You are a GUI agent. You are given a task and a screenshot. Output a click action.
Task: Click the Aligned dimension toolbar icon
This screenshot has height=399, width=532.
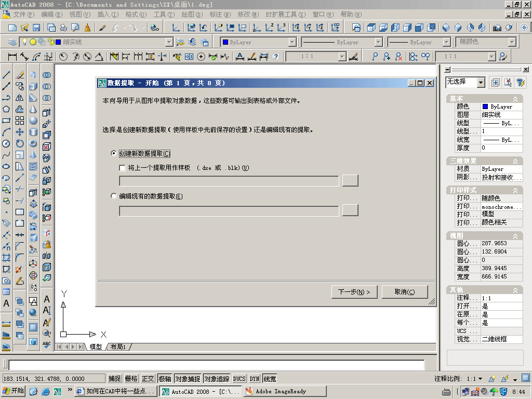pos(24,56)
